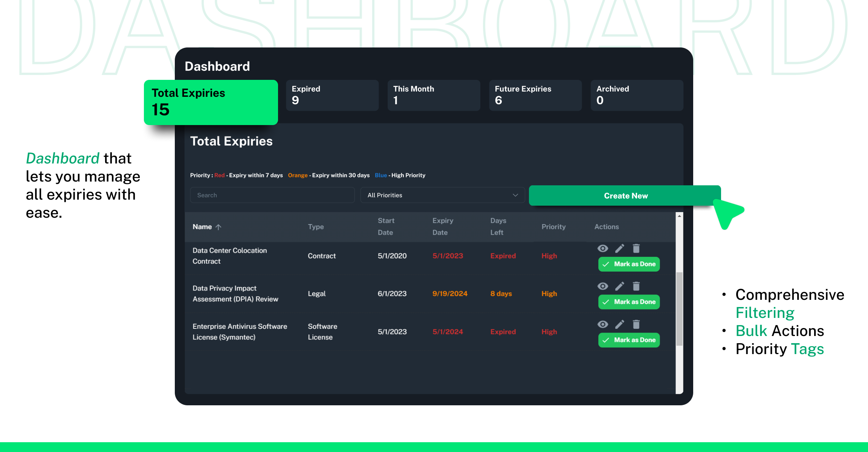
Task: Mark Enterprise Antivirus License as done
Action: pos(629,340)
